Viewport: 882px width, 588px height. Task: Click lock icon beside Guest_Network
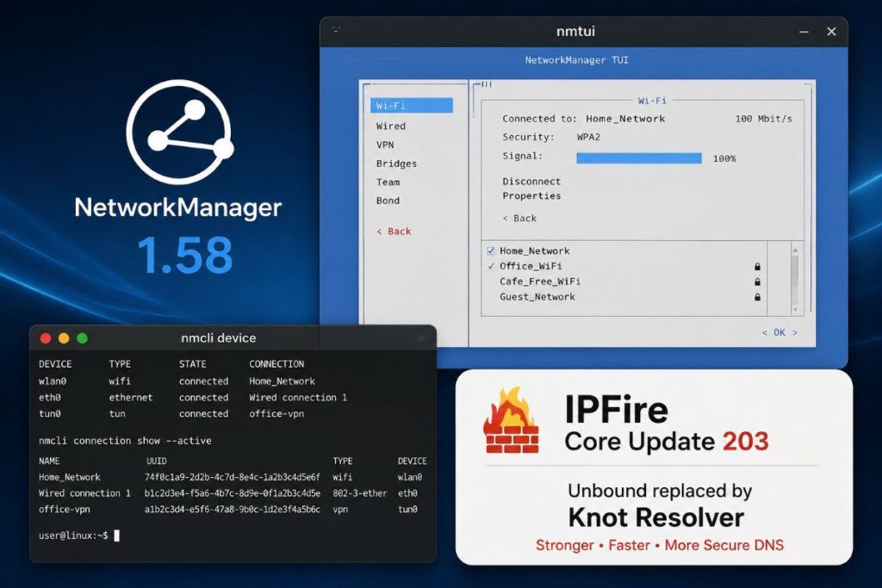click(x=757, y=297)
